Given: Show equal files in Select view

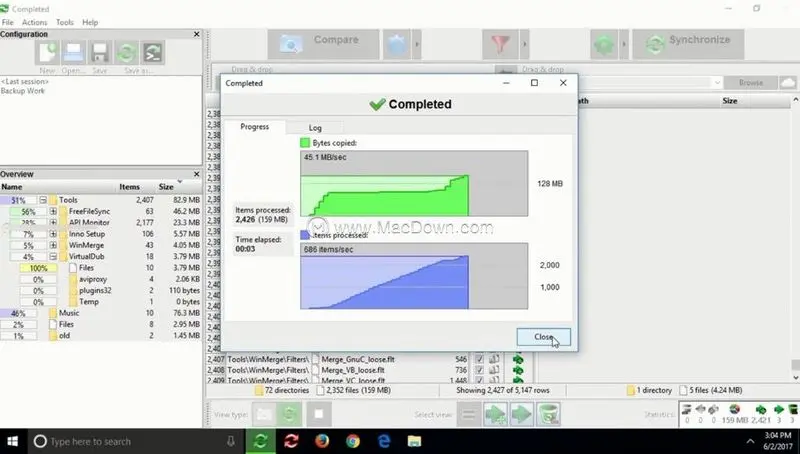Looking at the screenshot, I should point(468,414).
